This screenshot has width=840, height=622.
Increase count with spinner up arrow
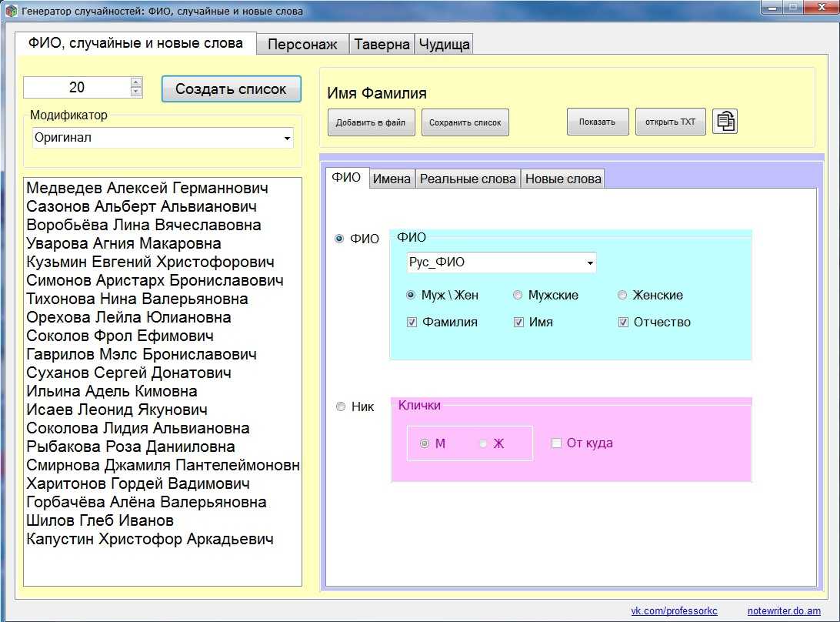(x=136, y=82)
